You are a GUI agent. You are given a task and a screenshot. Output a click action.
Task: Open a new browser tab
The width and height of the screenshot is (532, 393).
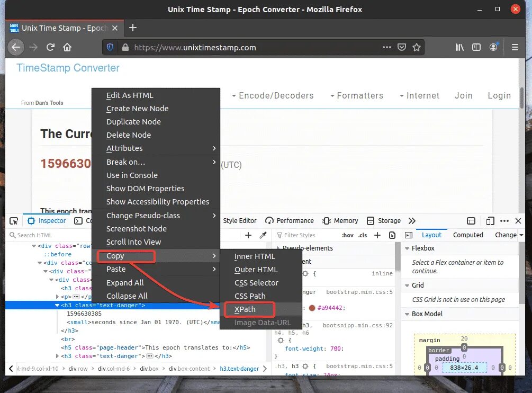point(133,28)
